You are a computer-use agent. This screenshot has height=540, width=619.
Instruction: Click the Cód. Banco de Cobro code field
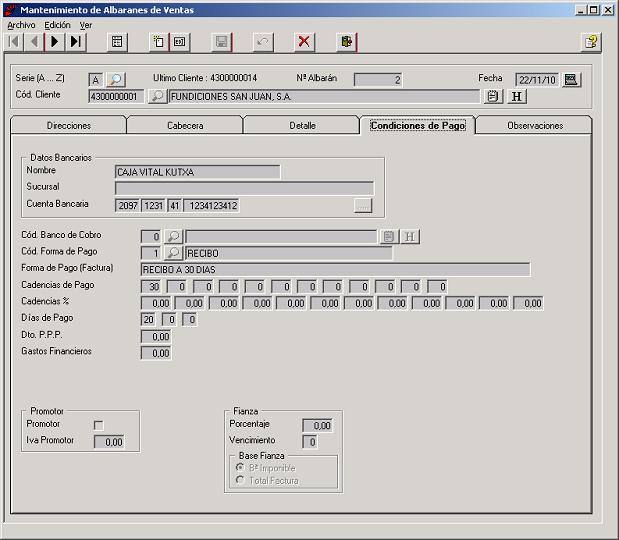click(x=151, y=237)
